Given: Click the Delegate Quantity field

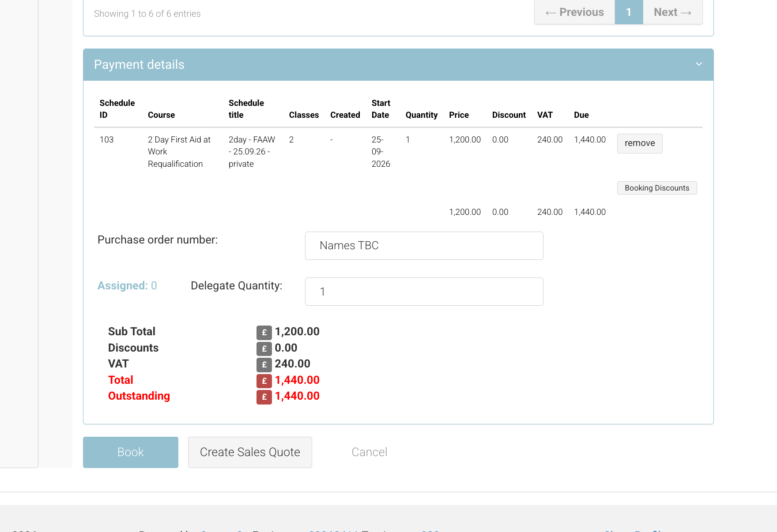Looking at the screenshot, I should tap(424, 291).
